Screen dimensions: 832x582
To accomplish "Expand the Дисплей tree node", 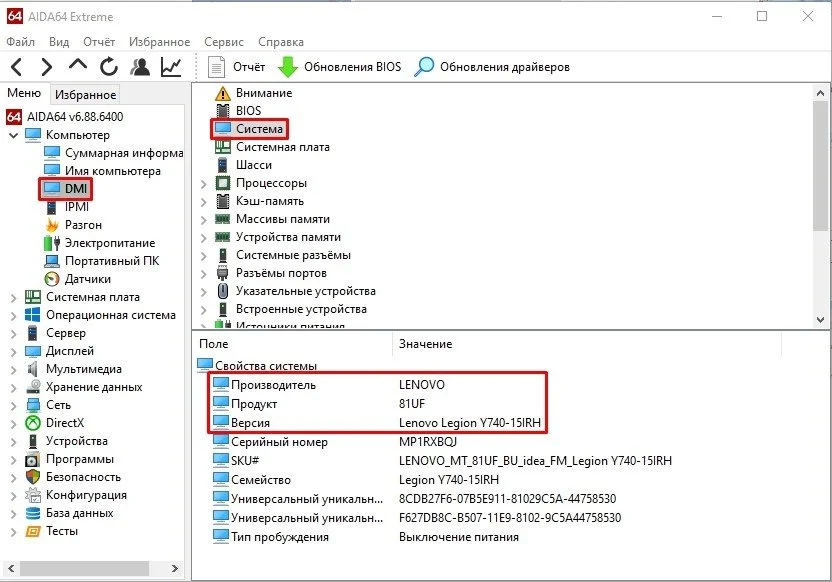I will tap(13, 352).
